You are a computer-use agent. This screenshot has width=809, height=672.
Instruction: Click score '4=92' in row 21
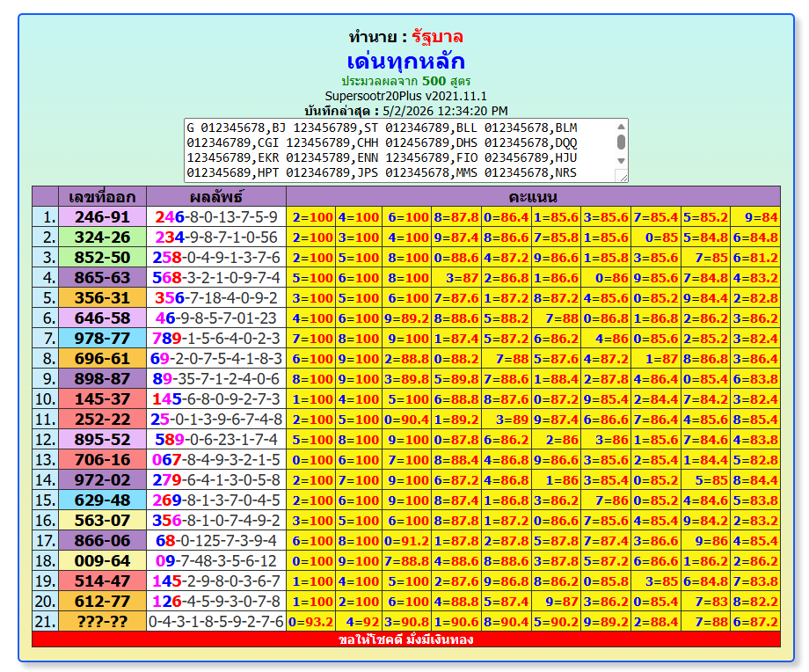[359, 621]
